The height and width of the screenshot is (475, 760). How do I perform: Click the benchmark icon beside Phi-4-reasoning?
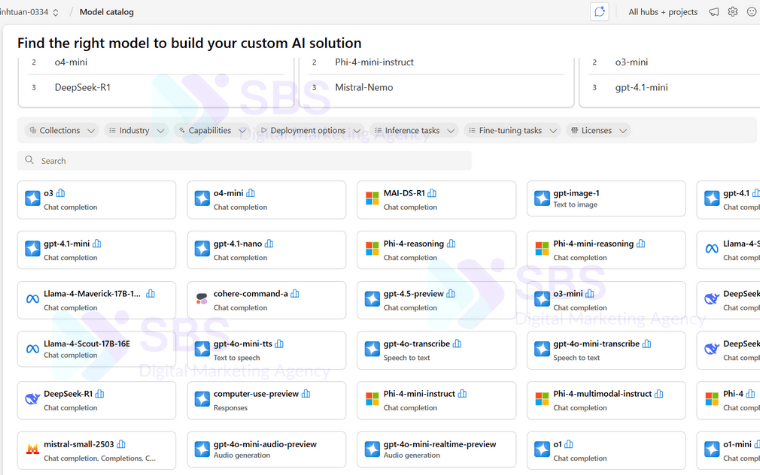point(451,243)
